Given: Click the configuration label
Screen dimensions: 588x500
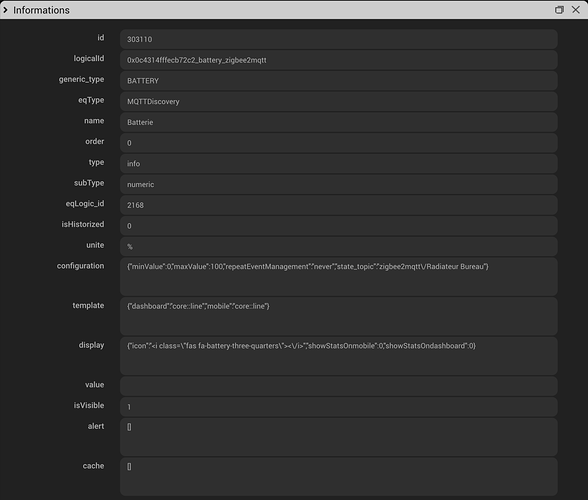Looking at the screenshot, I should pos(81,266).
